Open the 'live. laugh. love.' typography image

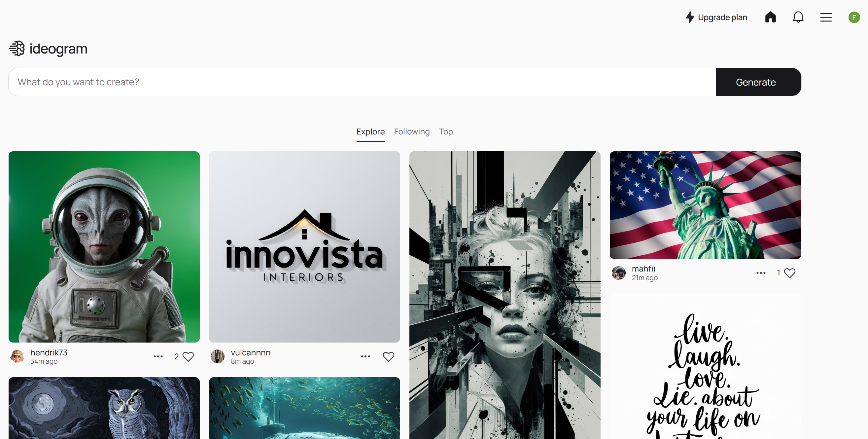(x=705, y=367)
